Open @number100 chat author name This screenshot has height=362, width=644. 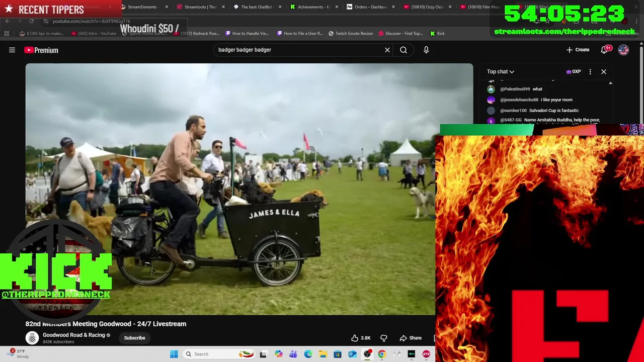513,110
